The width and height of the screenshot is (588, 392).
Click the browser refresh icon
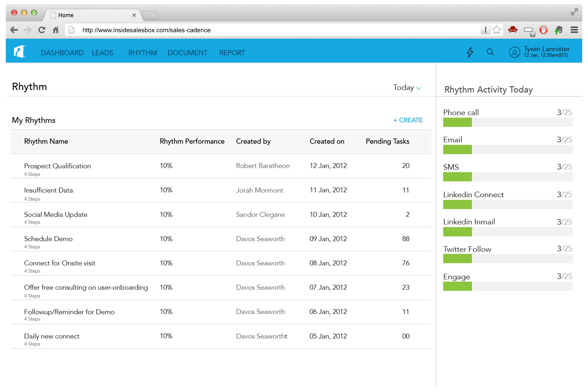(42, 30)
